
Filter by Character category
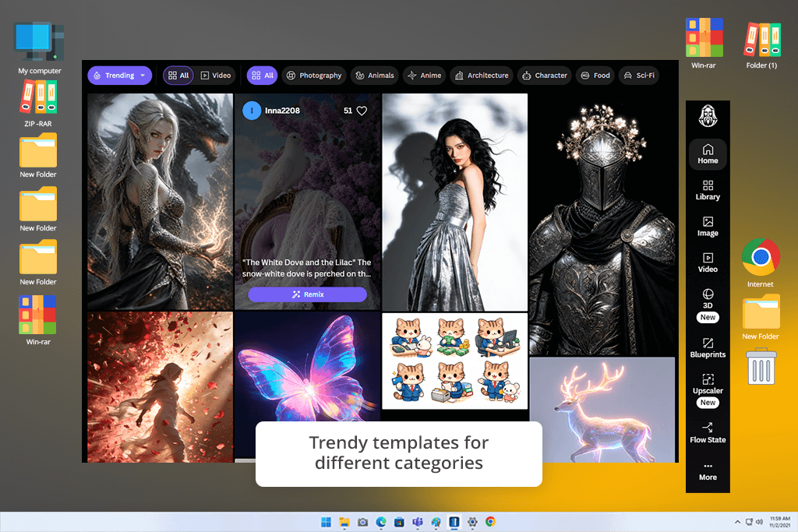click(545, 76)
